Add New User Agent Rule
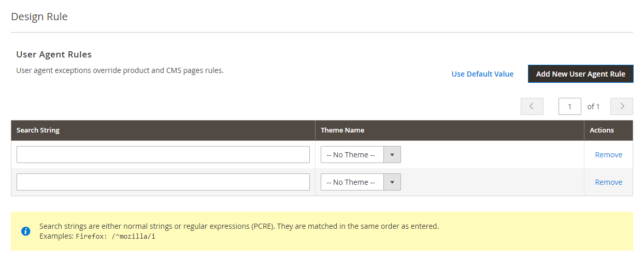This screenshot has height=264, width=644. tap(580, 74)
